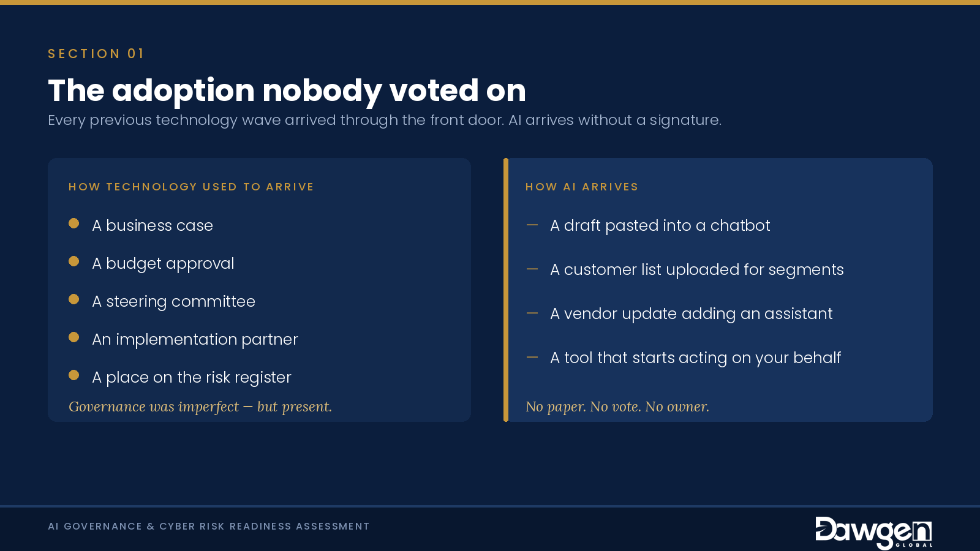Click 'No paper. No vote. No owner.' text

(x=617, y=407)
